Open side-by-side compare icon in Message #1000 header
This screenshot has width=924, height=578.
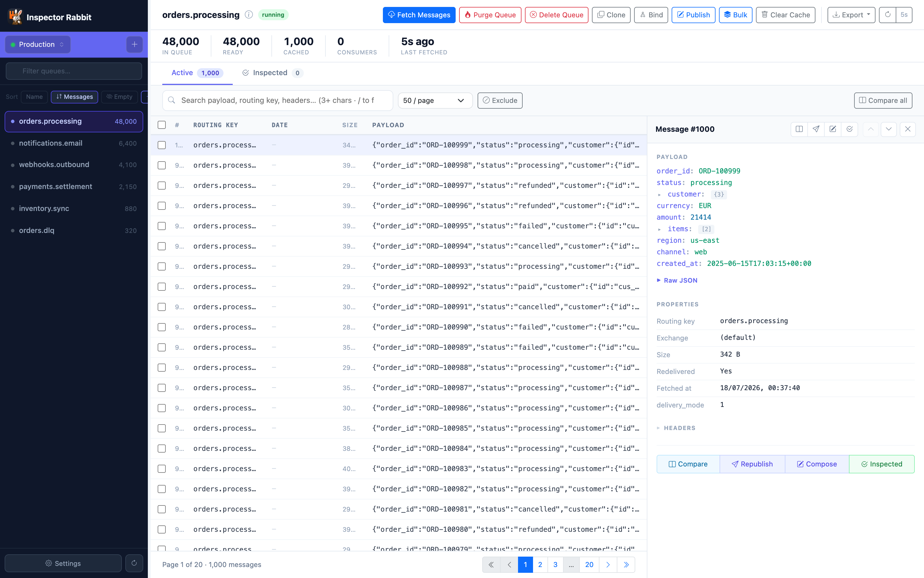point(799,129)
